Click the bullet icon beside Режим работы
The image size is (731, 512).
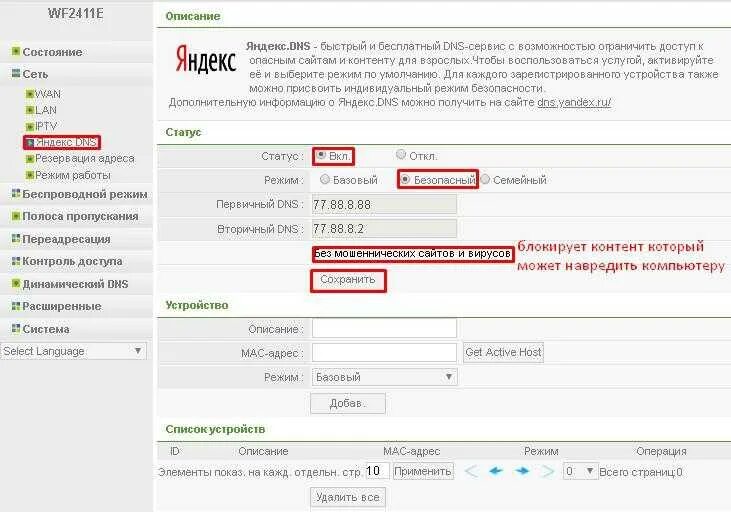pyautogui.click(x=30, y=175)
